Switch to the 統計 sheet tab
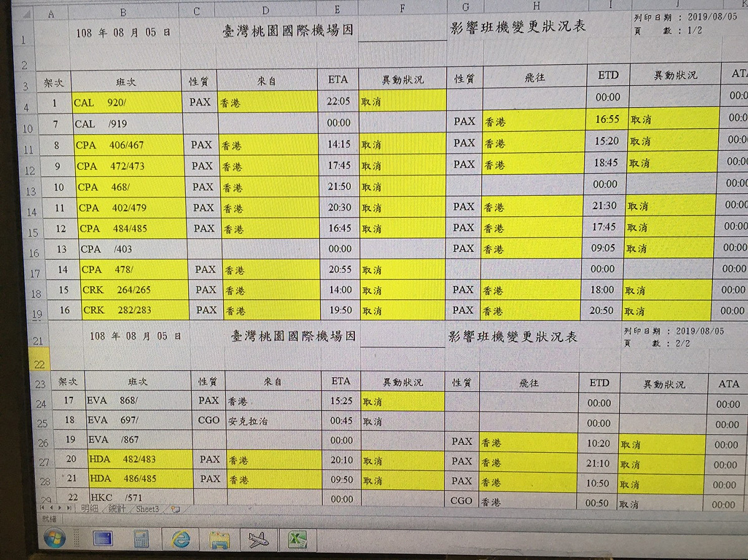 point(117,508)
